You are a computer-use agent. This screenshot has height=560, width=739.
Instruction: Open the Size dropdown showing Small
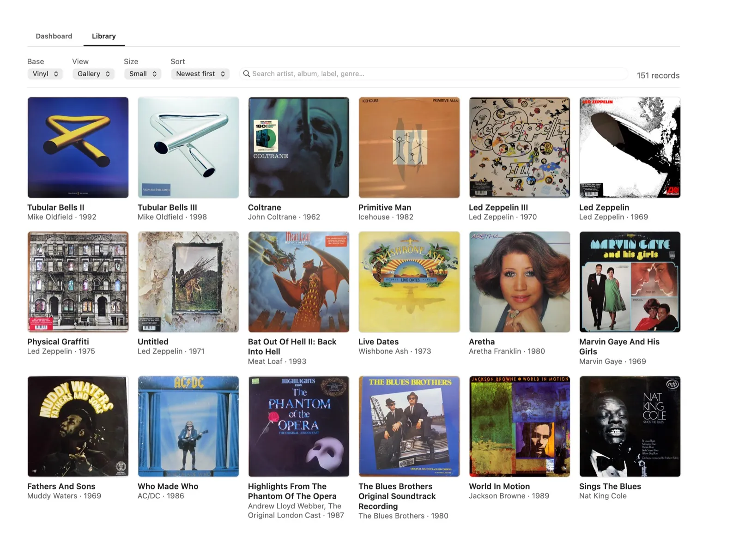[143, 74]
